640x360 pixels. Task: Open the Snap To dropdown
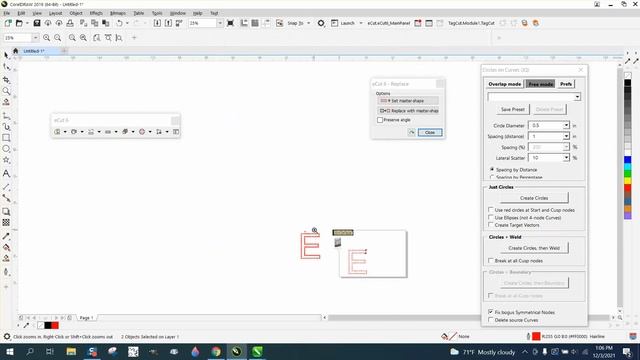coord(309,23)
